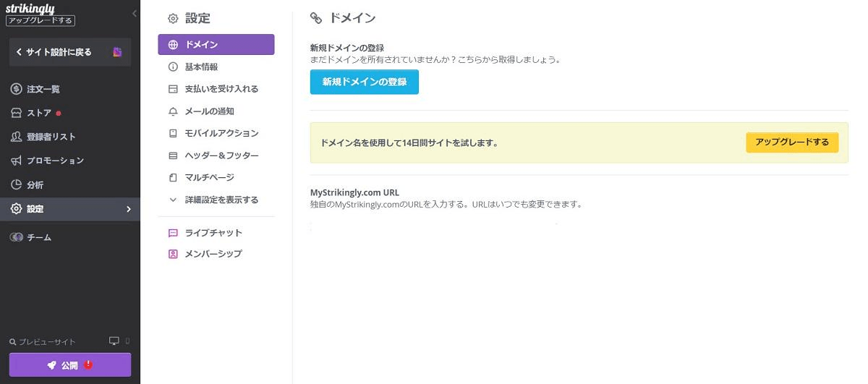Viewport: 868px width, 384px height.
Task: Click the gear icon next to sidebar 設定
Action: pos(16,209)
